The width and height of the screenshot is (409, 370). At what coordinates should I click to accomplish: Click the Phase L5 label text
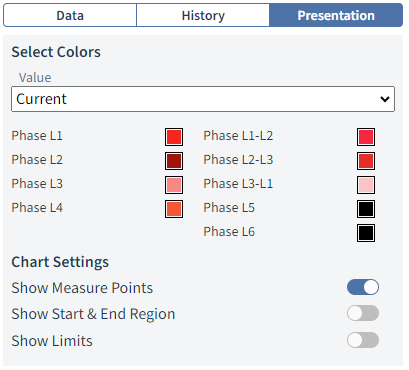[x=229, y=208]
